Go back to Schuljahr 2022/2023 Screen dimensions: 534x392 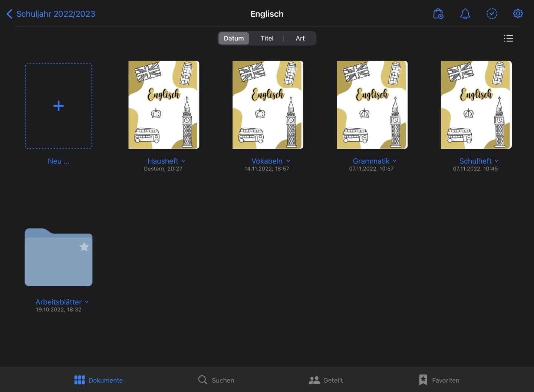51,14
